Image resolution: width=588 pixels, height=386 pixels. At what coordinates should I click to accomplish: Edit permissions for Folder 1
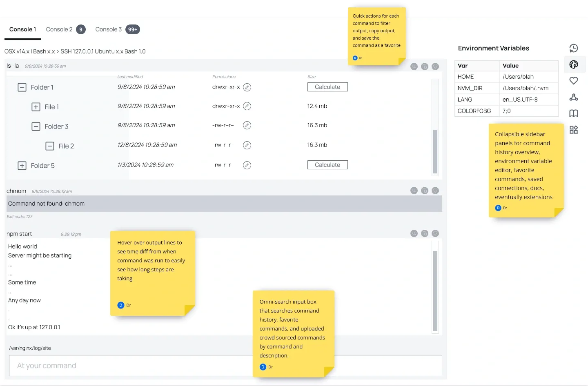(247, 87)
